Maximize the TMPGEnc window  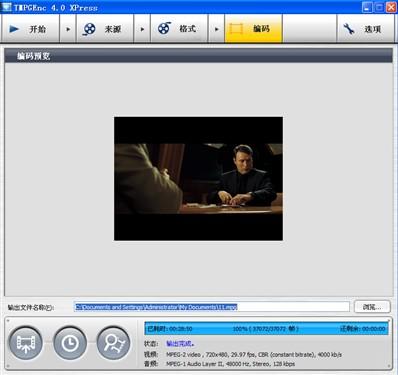(379, 7)
